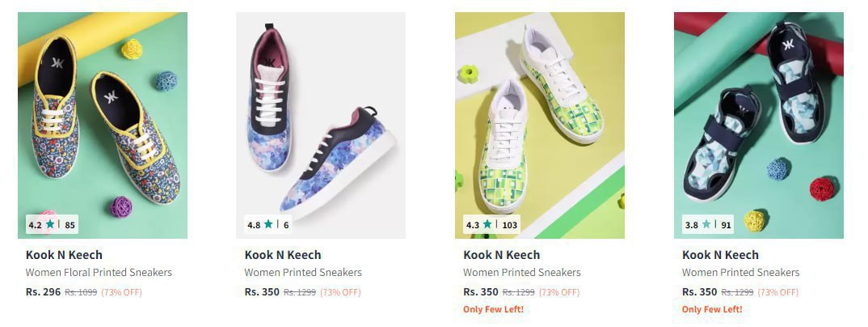Click the star icon beside the 4.8 rating

pyautogui.click(x=269, y=224)
